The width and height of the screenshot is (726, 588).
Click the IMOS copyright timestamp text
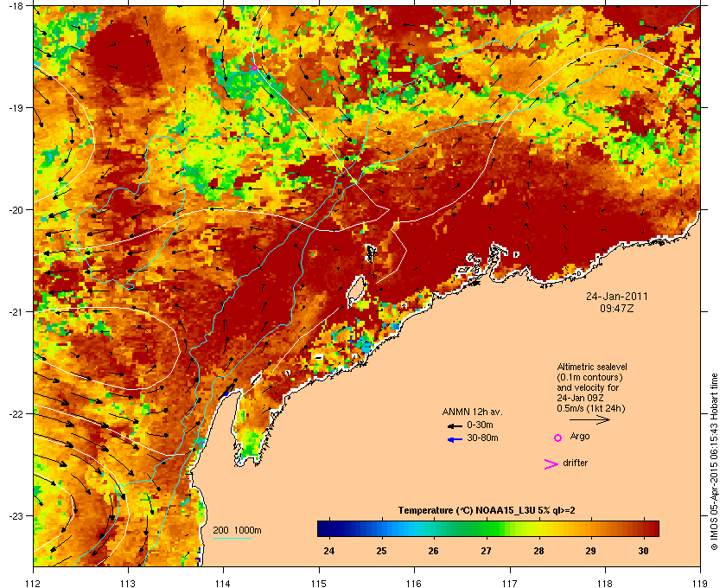(x=714, y=463)
